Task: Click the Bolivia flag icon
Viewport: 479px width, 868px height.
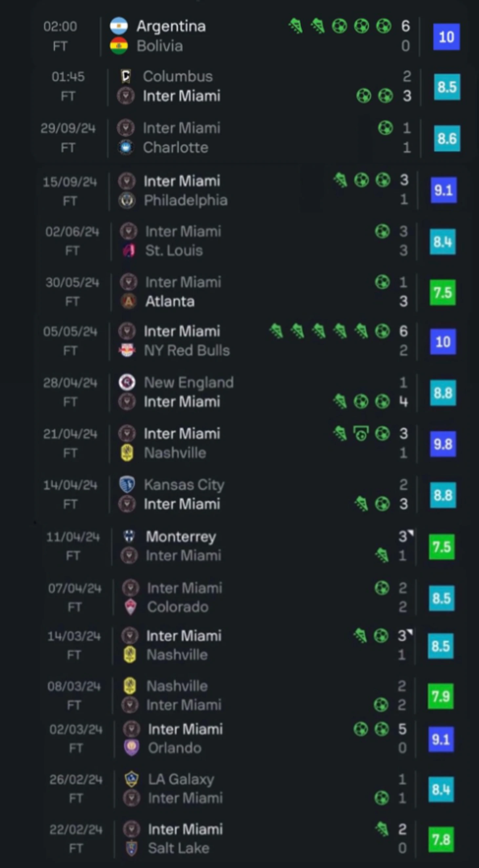Action: tap(119, 46)
